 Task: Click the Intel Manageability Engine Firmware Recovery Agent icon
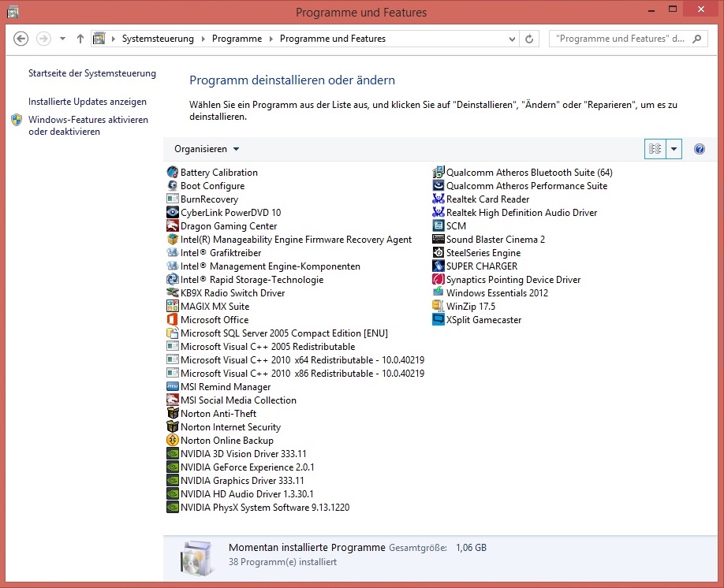[172, 239]
